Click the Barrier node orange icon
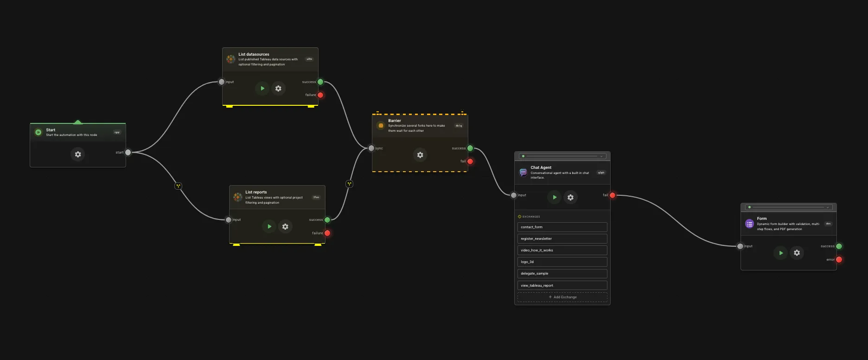868x360 pixels. point(381,125)
